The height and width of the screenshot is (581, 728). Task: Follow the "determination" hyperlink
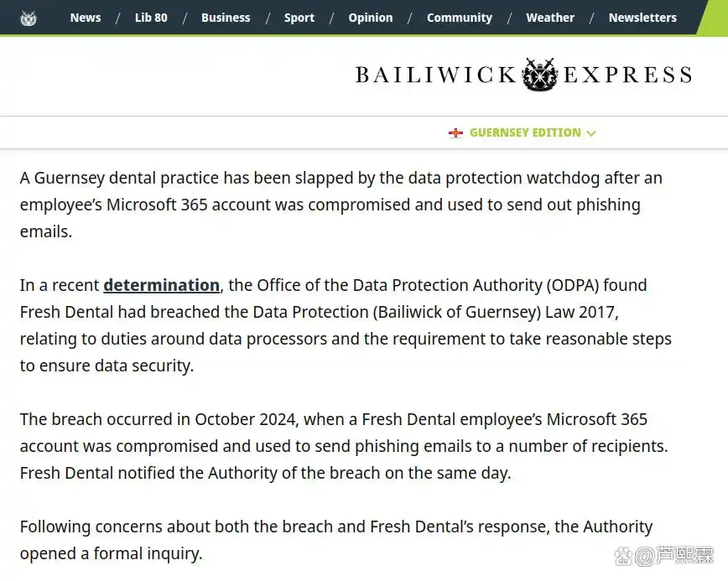(x=161, y=285)
